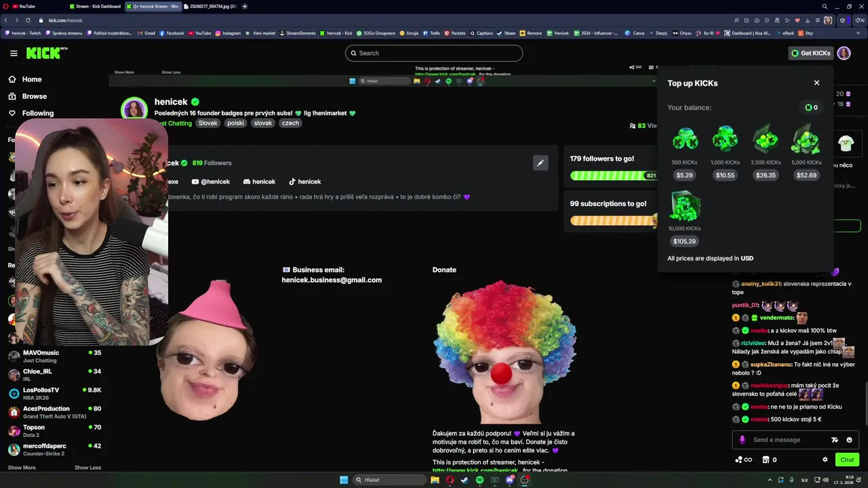Open Steam from taskbar
The width and height of the screenshot is (868, 488).
click(x=465, y=480)
